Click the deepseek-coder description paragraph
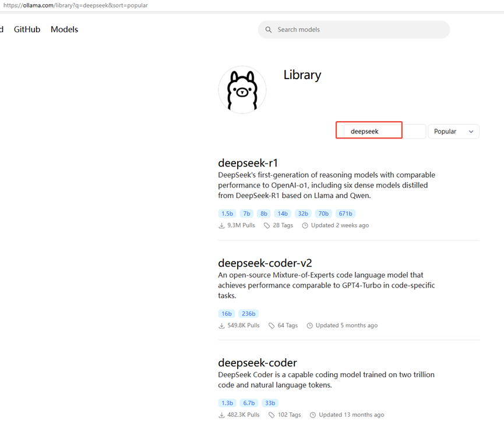The image size is (504, 421). tap(326, 380)
